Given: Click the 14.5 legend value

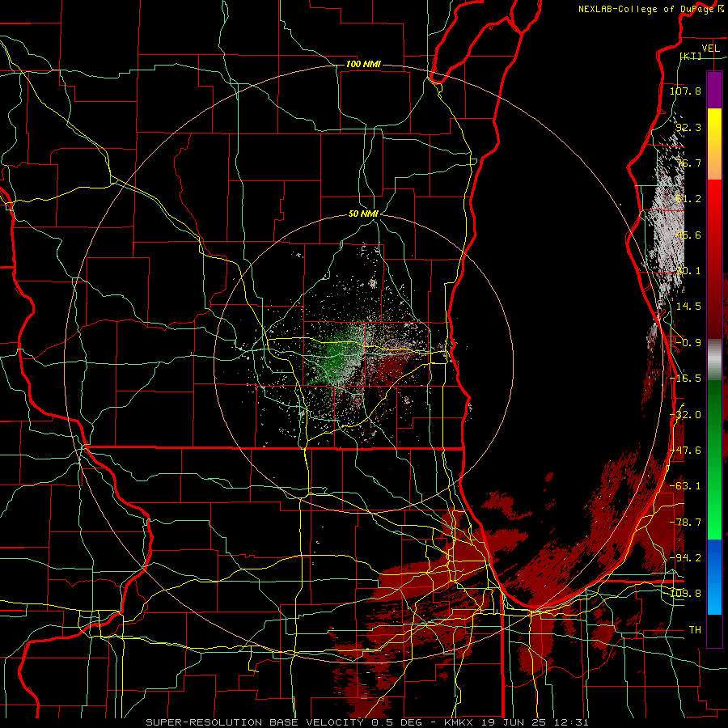Looking at the screenshot, I should point(688,307).
